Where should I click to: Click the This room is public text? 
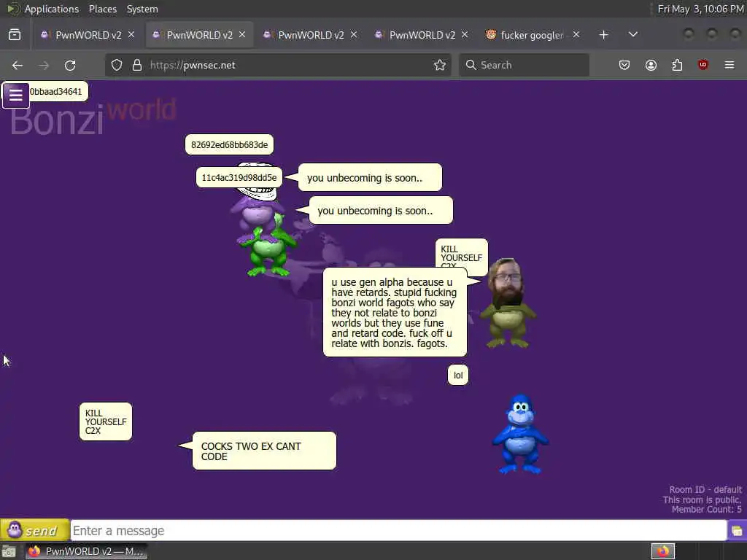[x=703, y=499]
